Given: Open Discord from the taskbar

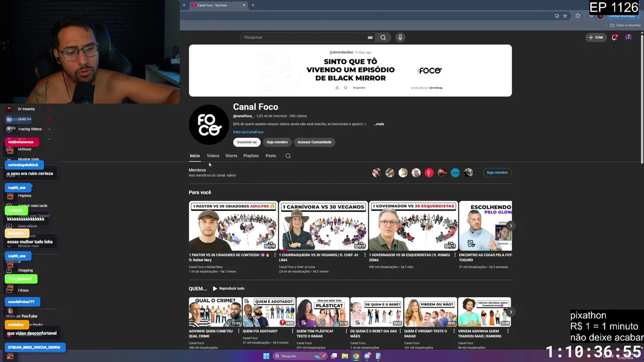Looking at the screenshot, I should [x=367, y=356].
